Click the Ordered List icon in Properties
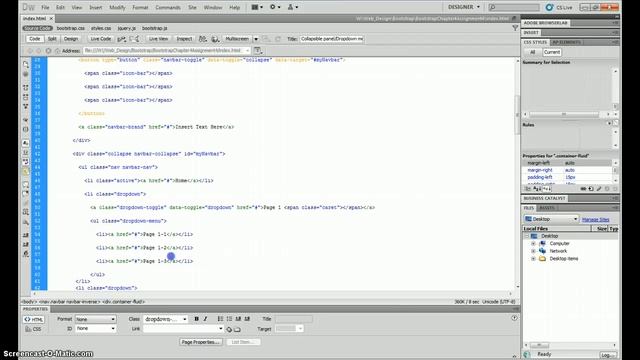This screenshot has width=640, height=360. tap(229, 319)
